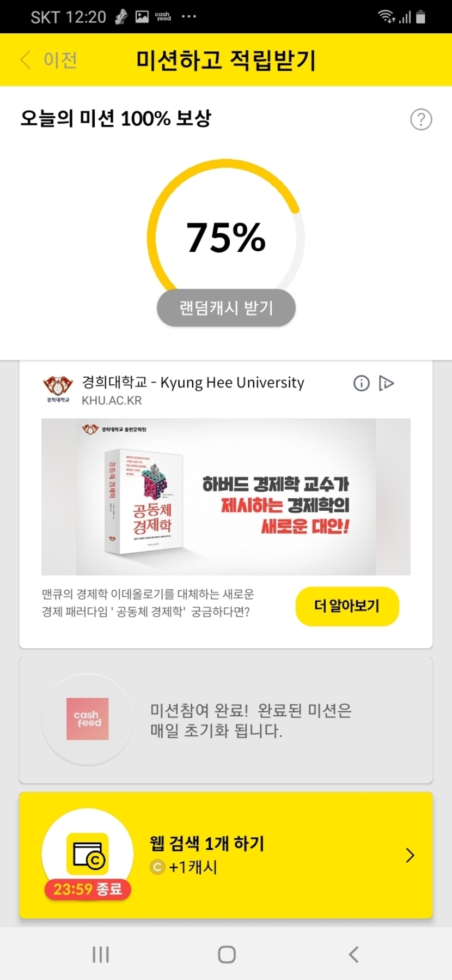Open the 공동체 경제학 book banner
The height and width of the screenshot is (980, 452).
tap(226, 497)
